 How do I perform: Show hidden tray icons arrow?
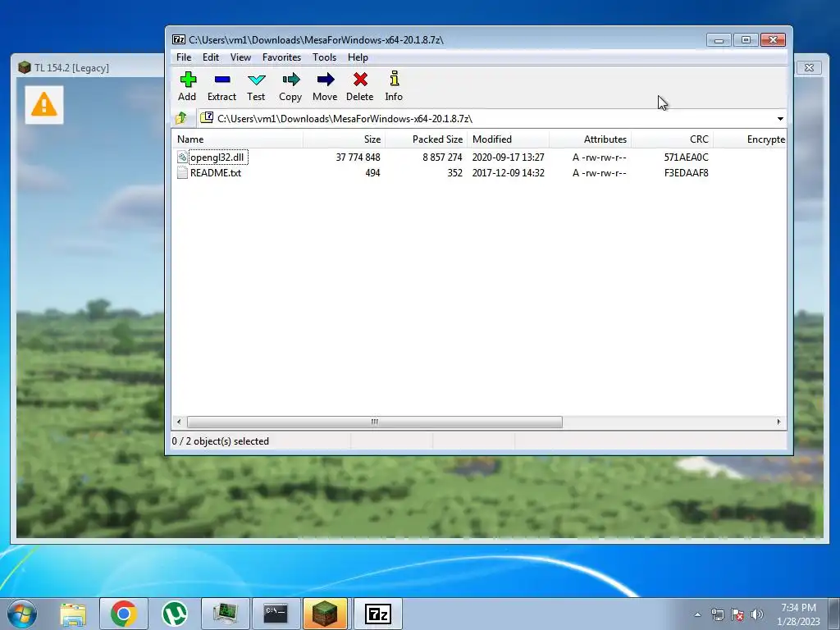(697, 614)
